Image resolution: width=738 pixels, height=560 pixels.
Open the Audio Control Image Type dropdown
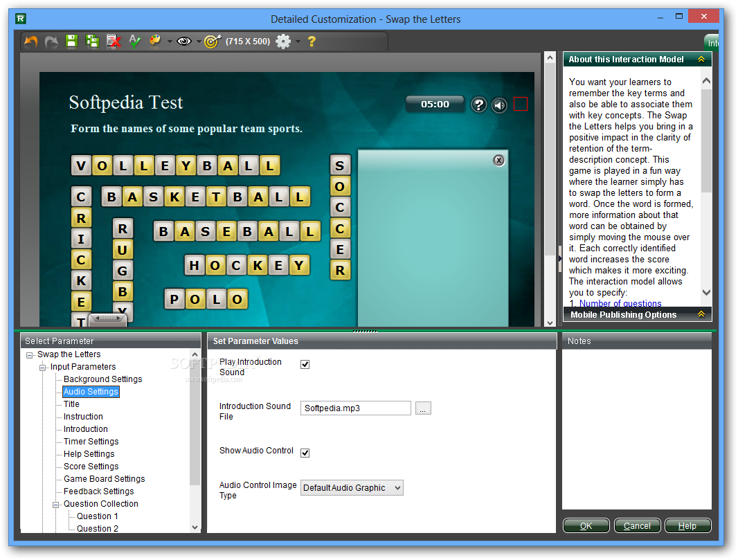click(352, 488)
